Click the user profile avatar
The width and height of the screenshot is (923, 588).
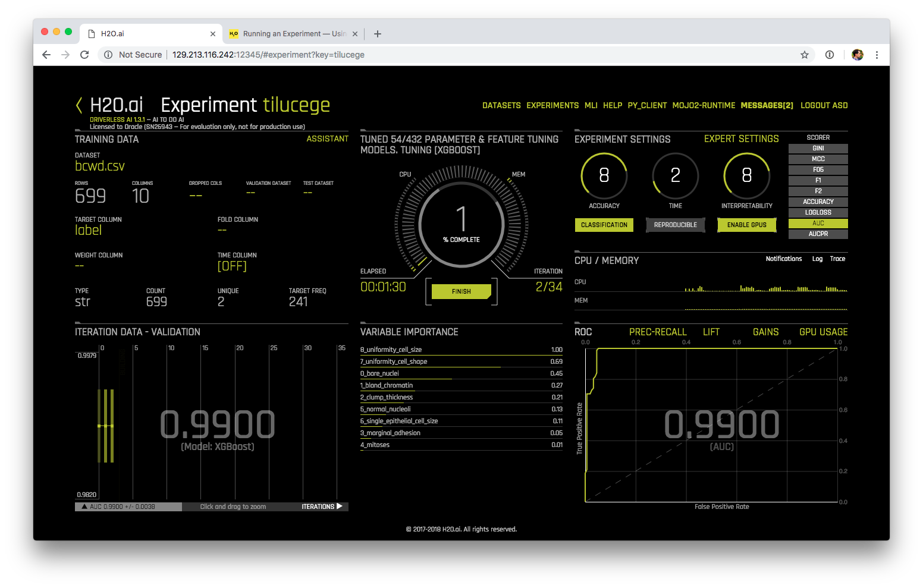pyautogui.click(x=858, y=55)
